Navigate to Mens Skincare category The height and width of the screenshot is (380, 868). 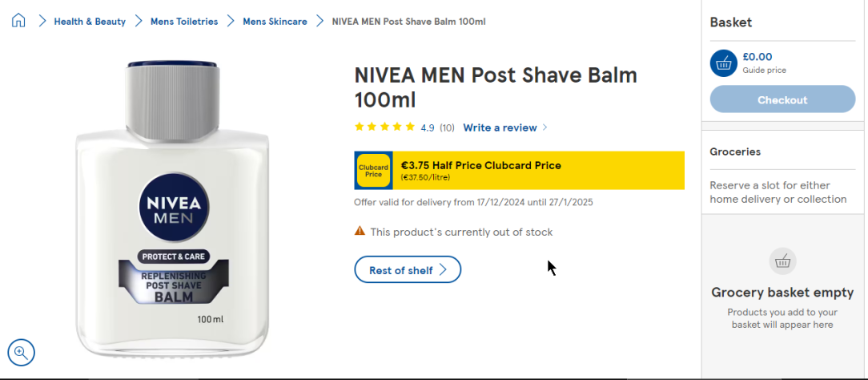(x=275, y=22)
